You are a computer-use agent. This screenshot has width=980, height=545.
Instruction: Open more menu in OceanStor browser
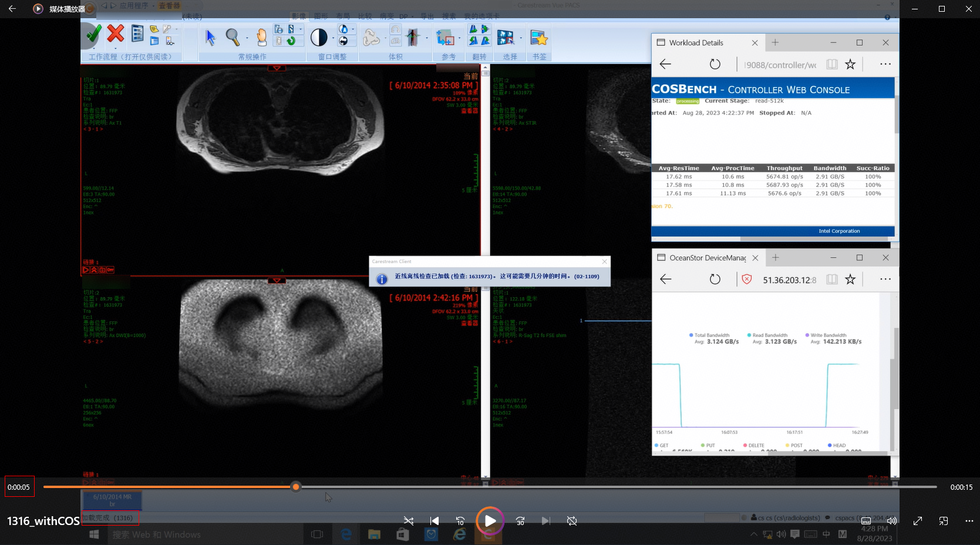pos(885,279)
